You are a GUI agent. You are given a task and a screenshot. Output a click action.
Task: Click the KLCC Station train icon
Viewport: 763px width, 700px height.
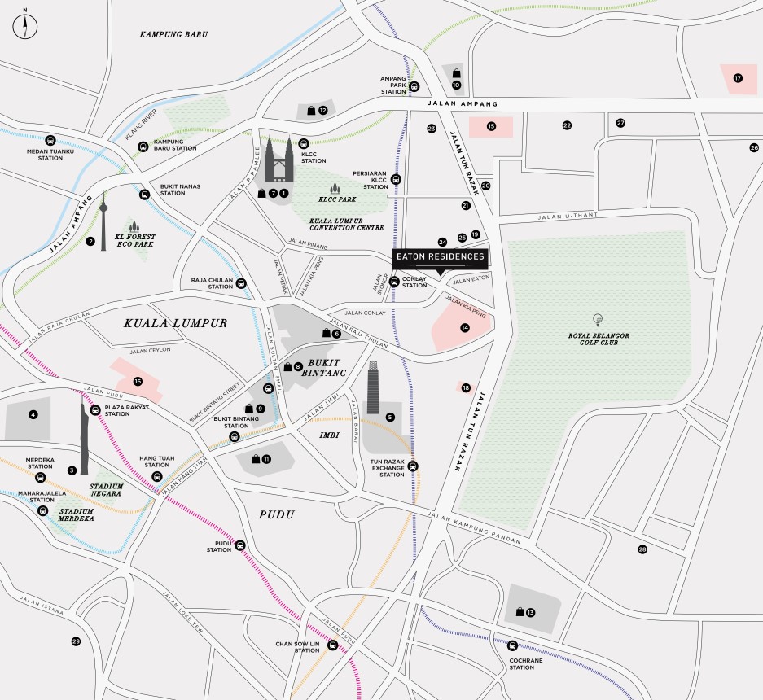[x=304, y=143]
